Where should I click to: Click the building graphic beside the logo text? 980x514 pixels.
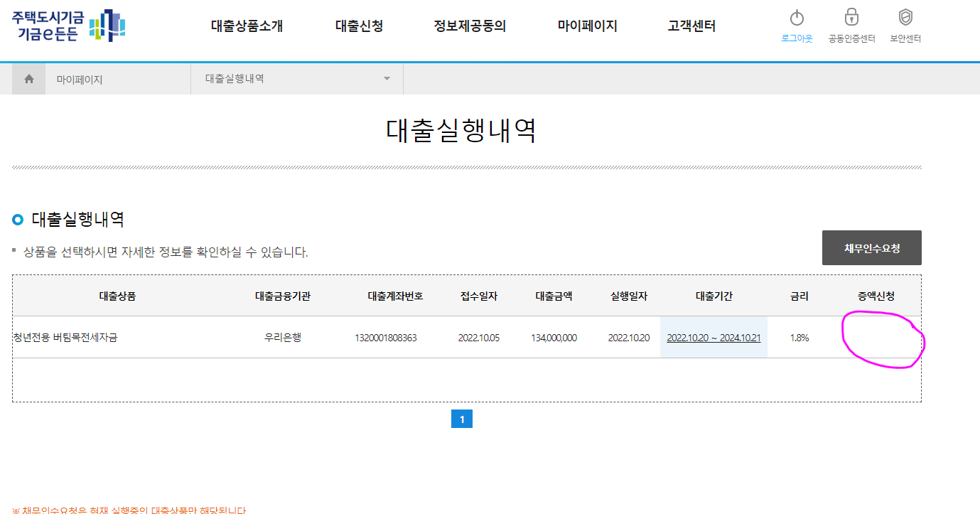point(107,26)
